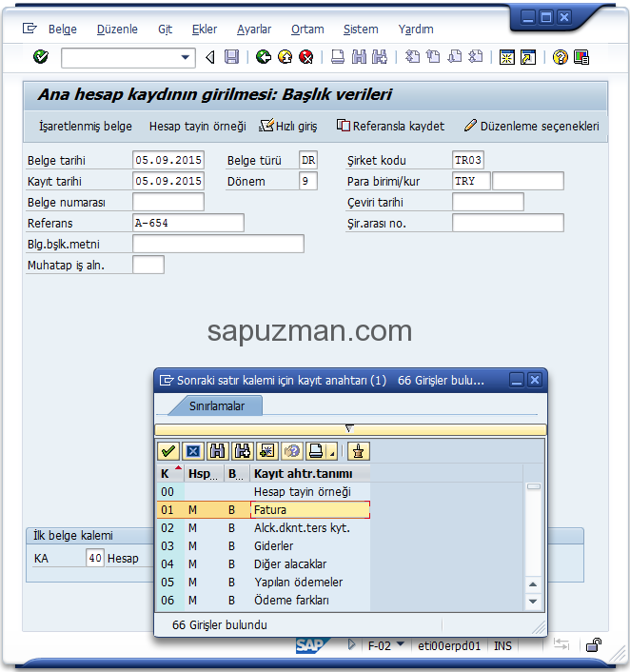
Task: Open the Ortam menu
Action: tap(307, 30)
